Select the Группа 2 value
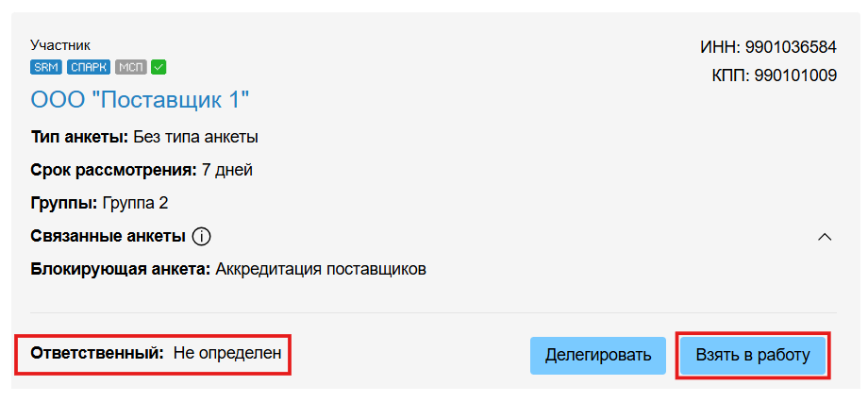This screenshot has height=402, width=868. pyautogui.click(x=135, y=203)
